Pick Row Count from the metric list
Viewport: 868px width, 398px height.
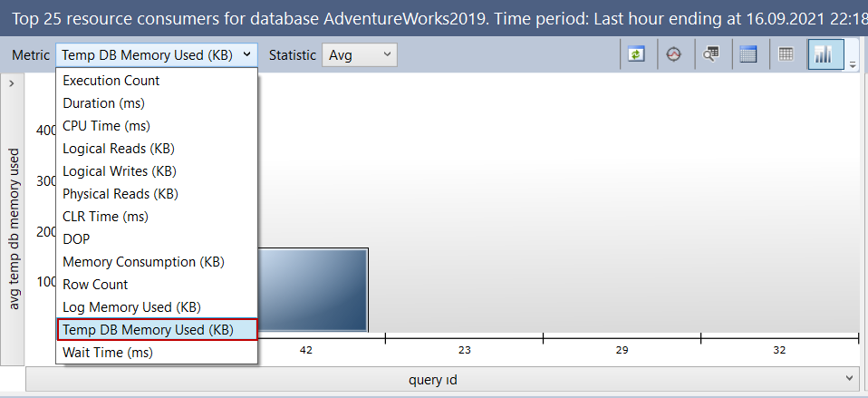tap(95, 285)
